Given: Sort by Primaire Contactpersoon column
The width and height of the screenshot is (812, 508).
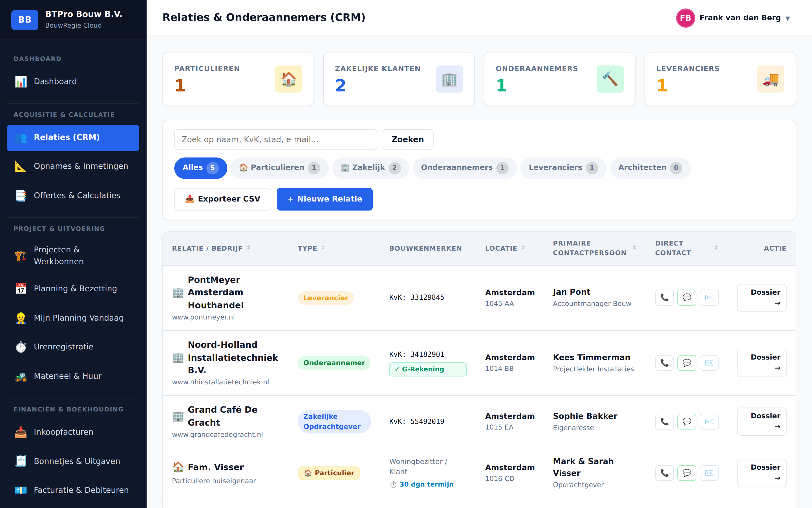Looking at the screenshot, I should point(594,248).
